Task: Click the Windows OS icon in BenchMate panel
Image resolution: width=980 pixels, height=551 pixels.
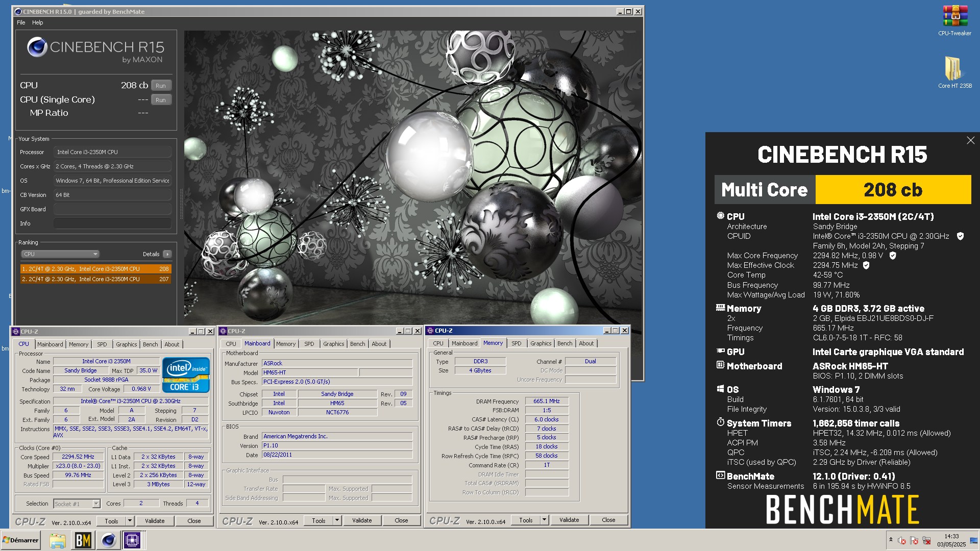Action: 720,389
